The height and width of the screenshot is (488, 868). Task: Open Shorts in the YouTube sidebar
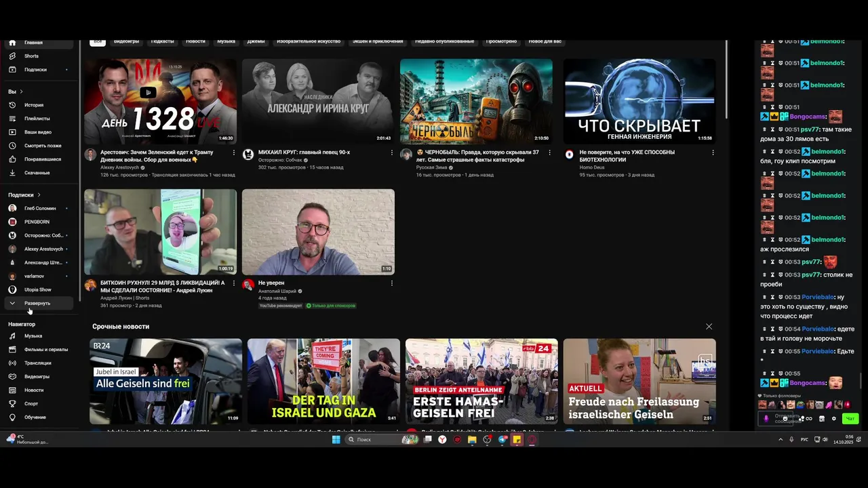pyautogui.click(x=39, y=56)
